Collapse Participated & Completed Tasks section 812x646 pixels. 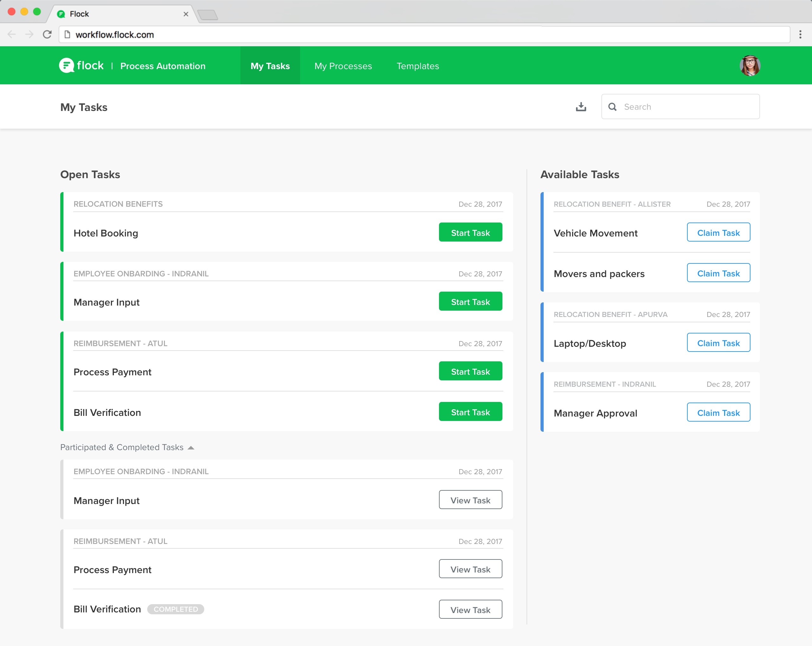pos(191,448)
